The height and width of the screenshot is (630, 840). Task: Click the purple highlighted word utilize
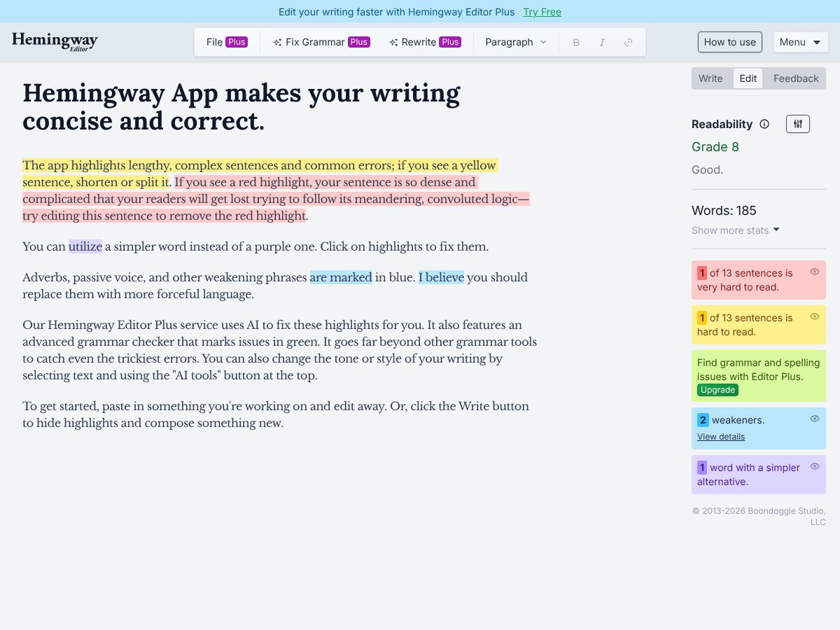pos(85,246)
